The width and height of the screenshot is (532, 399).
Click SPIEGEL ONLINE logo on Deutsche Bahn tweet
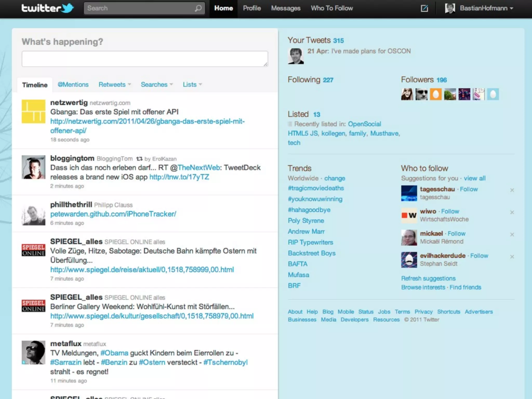point(33,250)
